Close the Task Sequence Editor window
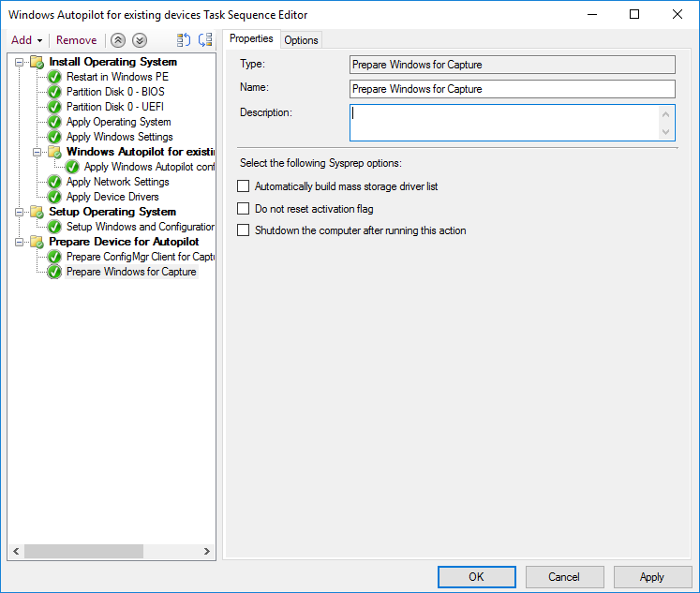Viewport: 700px width, 593px height. [677, 15]
